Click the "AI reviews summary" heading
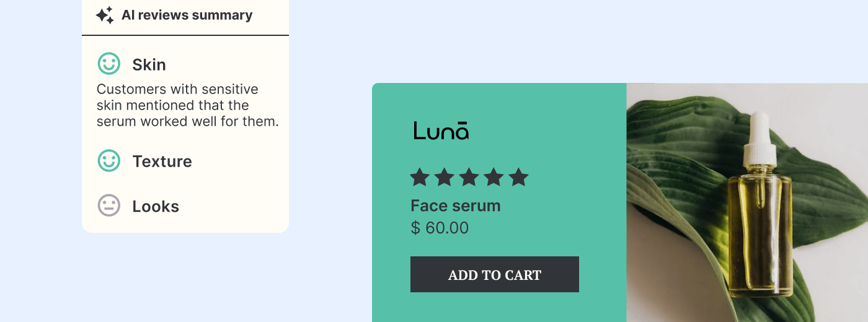Screen dimensions: 868x322 tap(187, 15)
